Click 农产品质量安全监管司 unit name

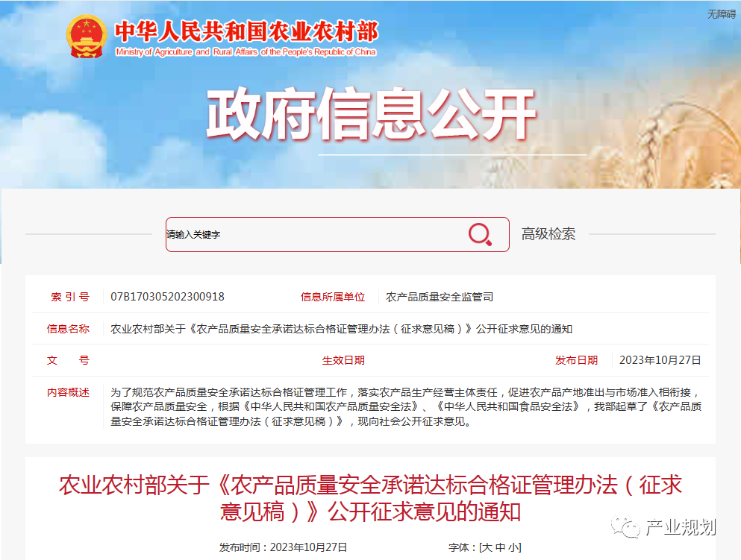pos(440,297)
